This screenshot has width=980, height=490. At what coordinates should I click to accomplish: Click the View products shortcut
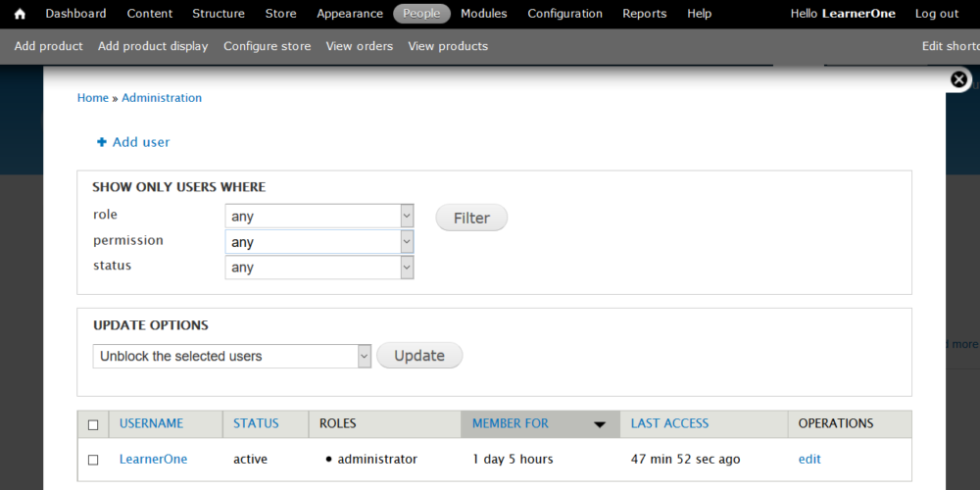(x=448, y=46)
